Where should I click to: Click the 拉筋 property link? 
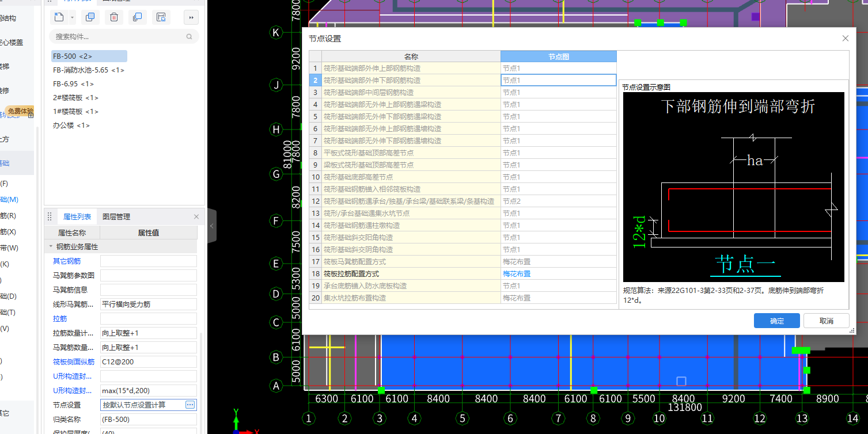(x=60, y=318)
